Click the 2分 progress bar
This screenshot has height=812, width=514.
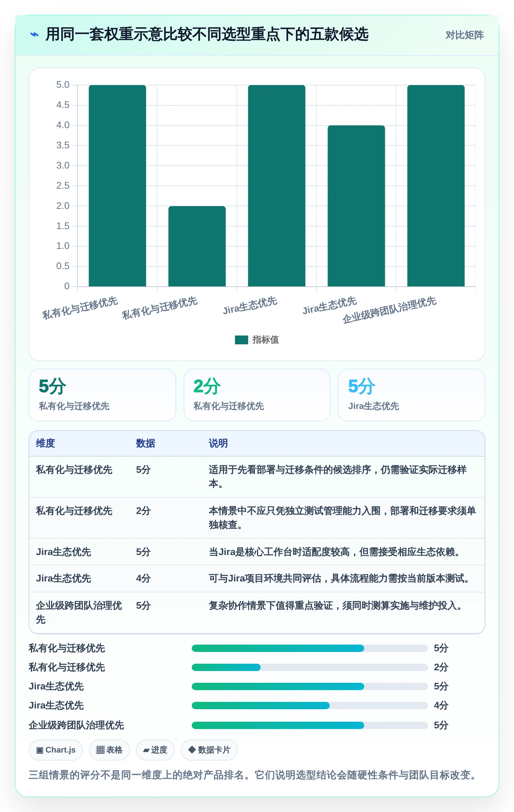pyautogui.click(x=310, y=667)
